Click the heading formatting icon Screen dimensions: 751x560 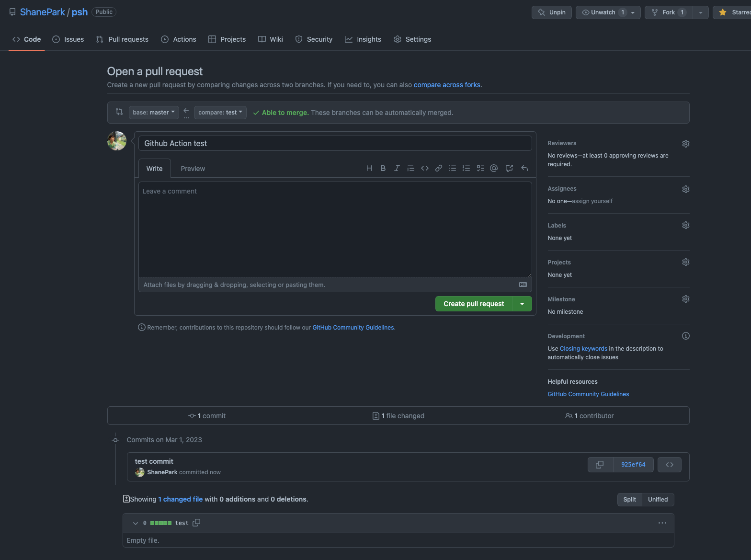[x=369, y=168]
